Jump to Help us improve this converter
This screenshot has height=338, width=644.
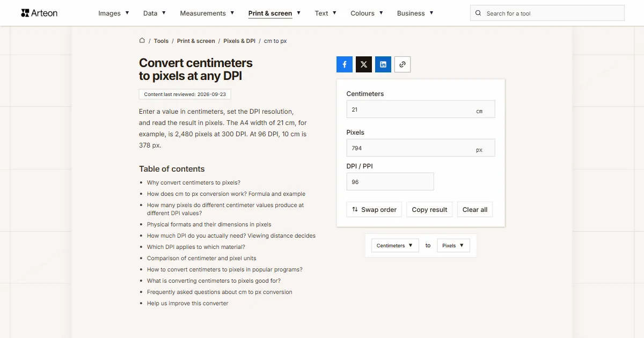188,303
